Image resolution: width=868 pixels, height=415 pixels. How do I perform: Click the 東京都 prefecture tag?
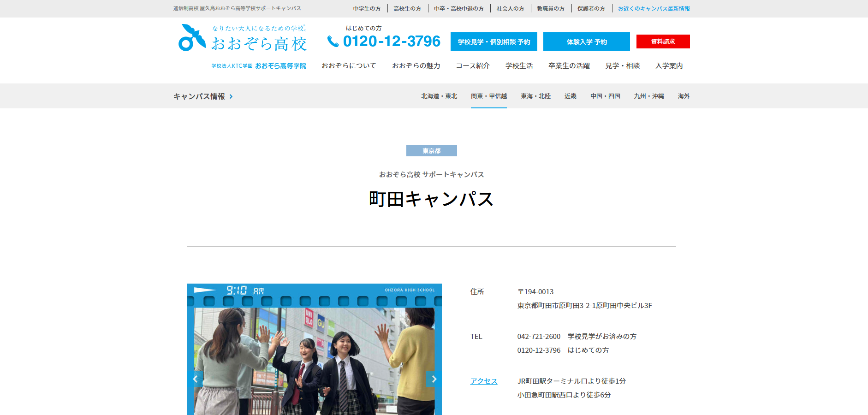point(431,151)
